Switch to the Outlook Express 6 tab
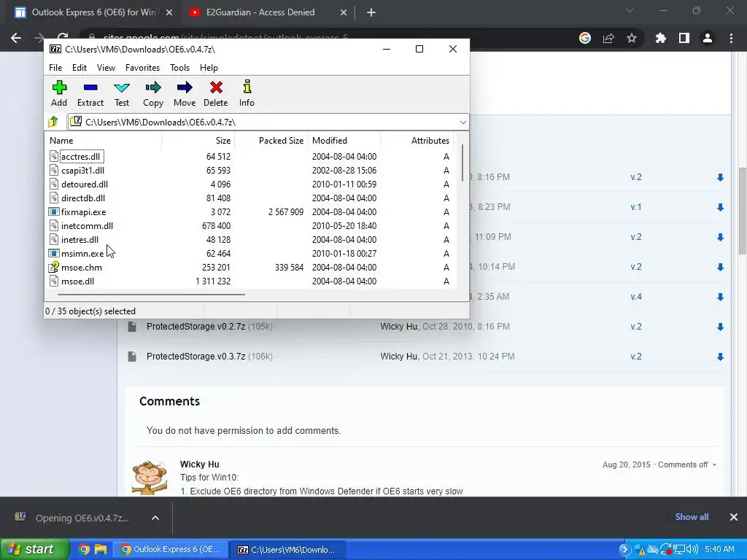The height and width of the screenshot is (560, 747). click(x=93, y=12)
